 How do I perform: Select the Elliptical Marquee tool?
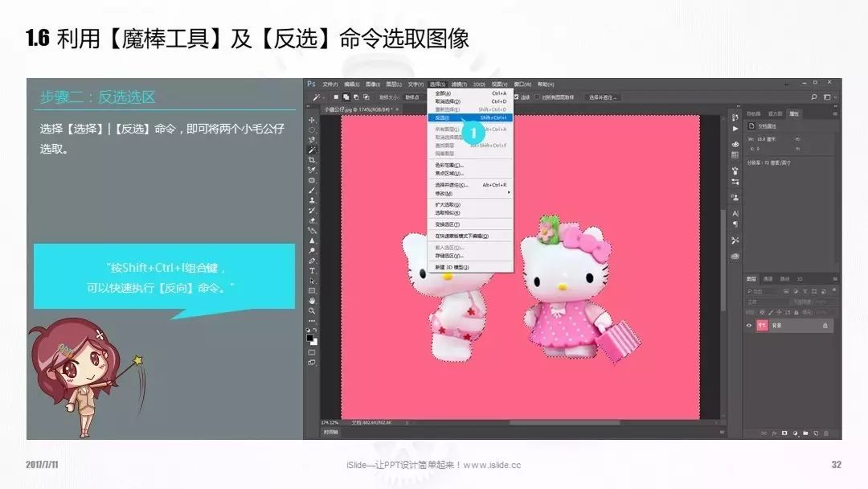point(312,129)
